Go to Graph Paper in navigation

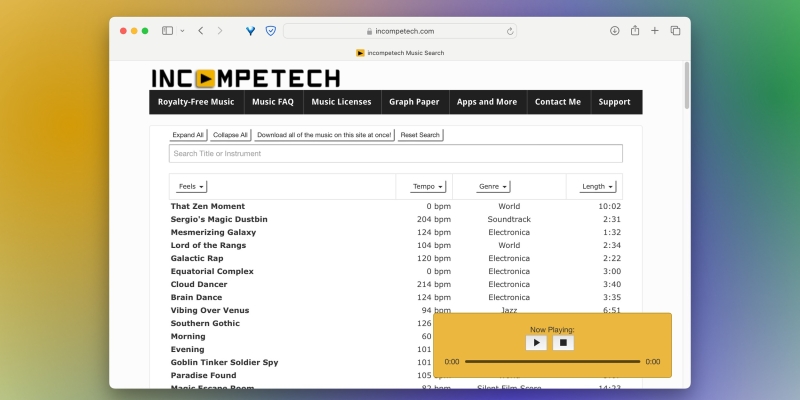coord(414,102)
